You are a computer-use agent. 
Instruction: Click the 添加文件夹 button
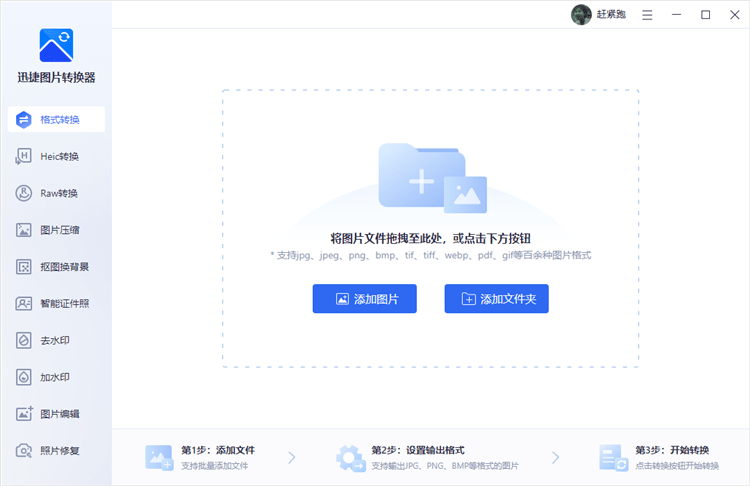[496, 299]
